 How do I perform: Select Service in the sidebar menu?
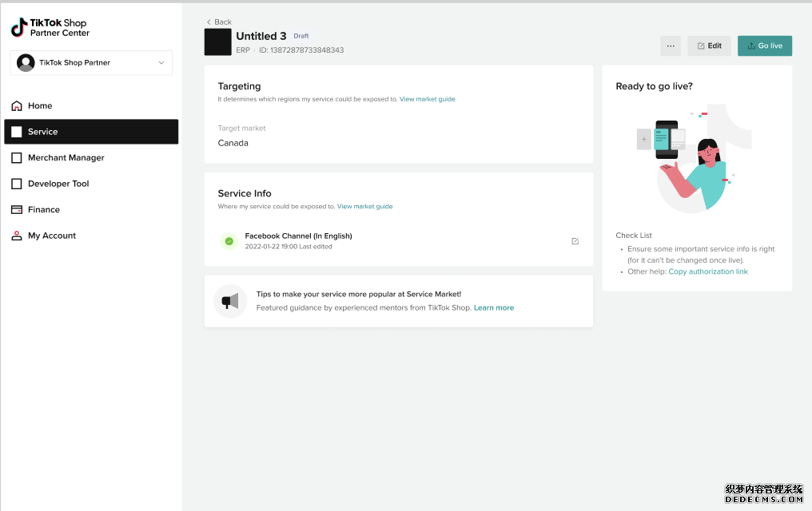pyautogui.click(x=91, y=132)
